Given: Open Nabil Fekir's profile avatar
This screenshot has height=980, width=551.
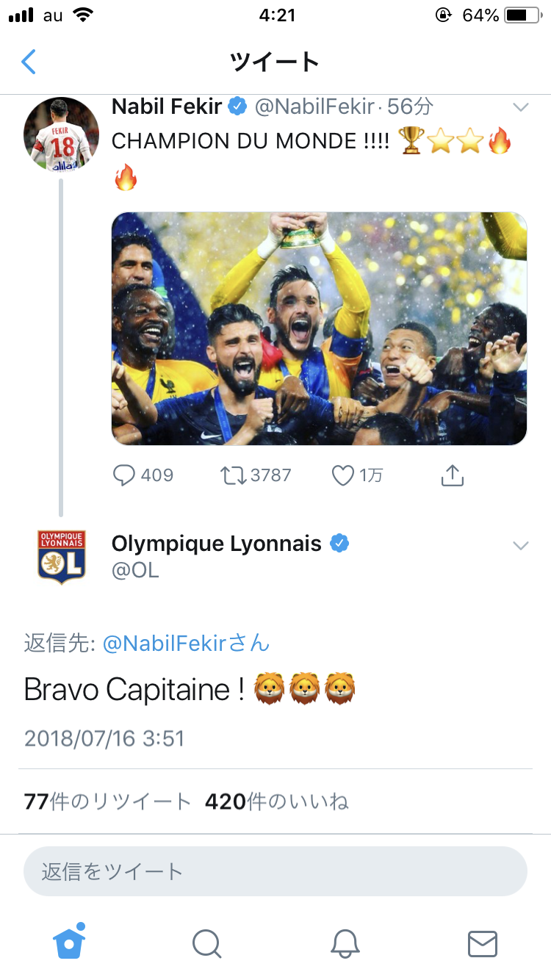Looking at the screenshot, I should coord(62,134).
